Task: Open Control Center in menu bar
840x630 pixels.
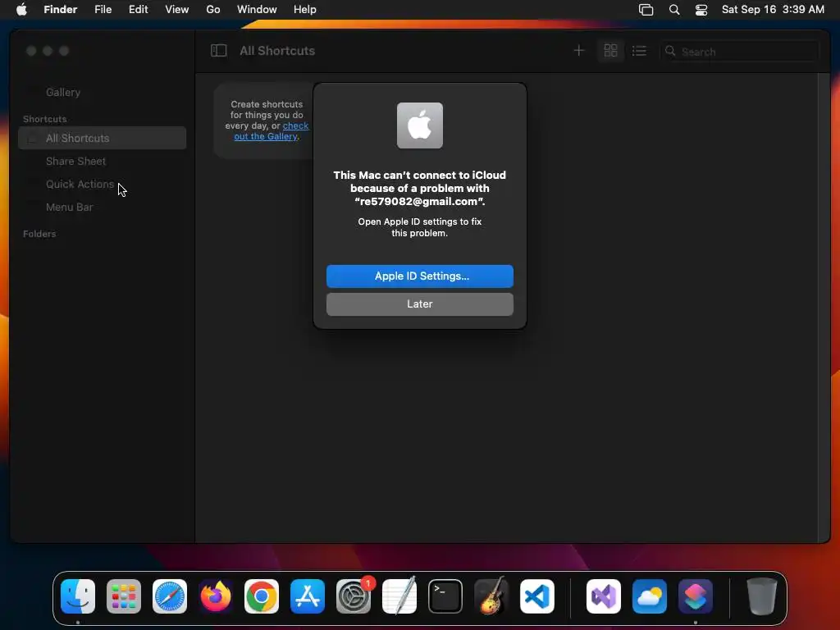Action: pos(701,10)
